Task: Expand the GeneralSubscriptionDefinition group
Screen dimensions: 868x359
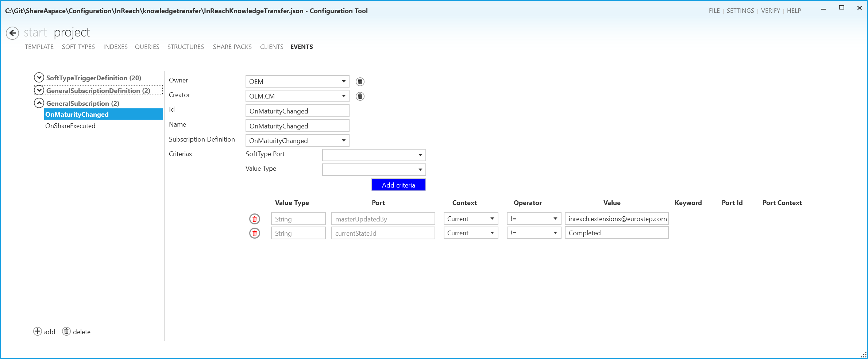Action: click(39, 90)
